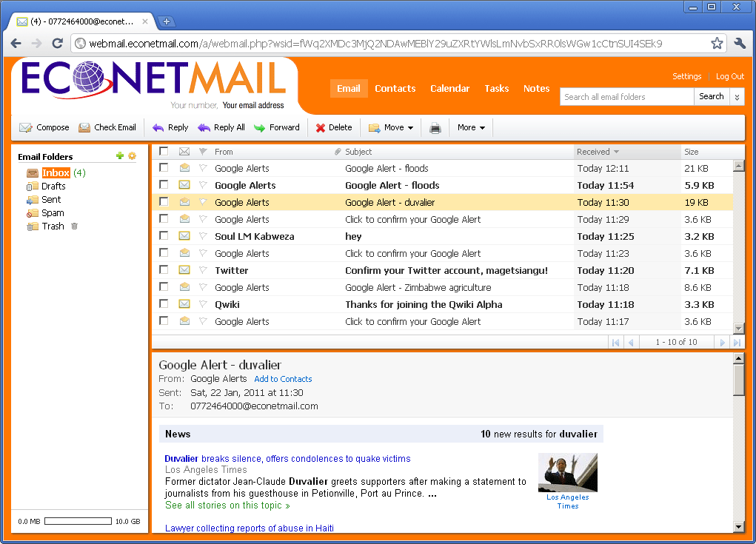Go to first page of email list
Image resolution: width=756 pixels, height=544 pixels.
click(616, 342)
